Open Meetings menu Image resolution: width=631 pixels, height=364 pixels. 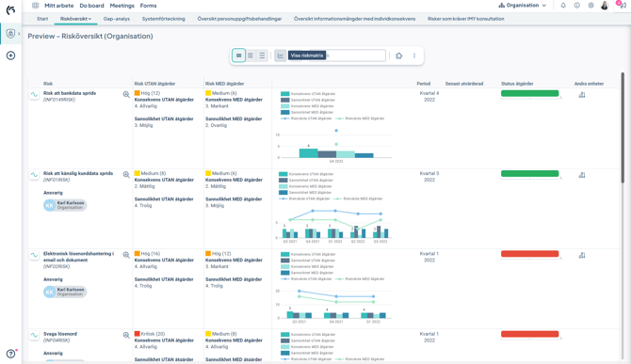click(121, 6)
